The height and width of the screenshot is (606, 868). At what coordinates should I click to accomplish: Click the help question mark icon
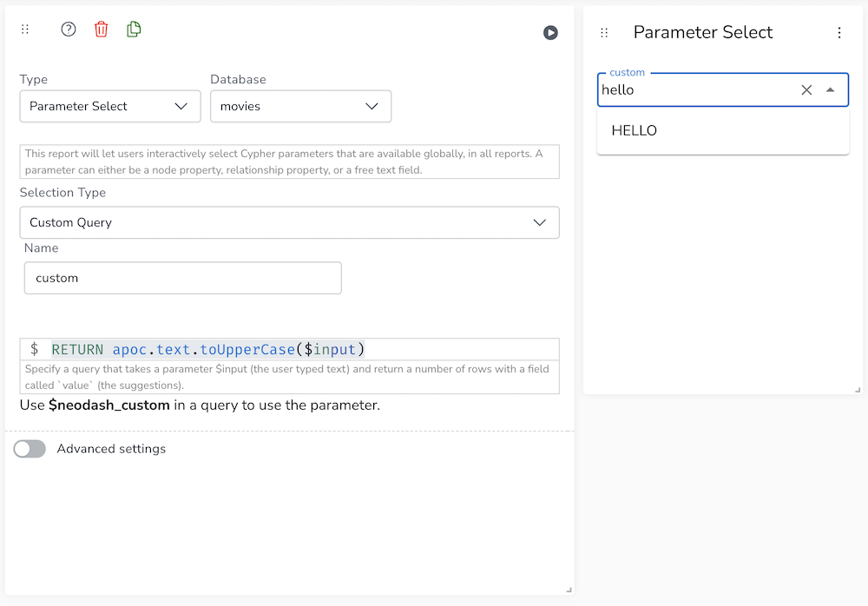click(x=68, y=30)
